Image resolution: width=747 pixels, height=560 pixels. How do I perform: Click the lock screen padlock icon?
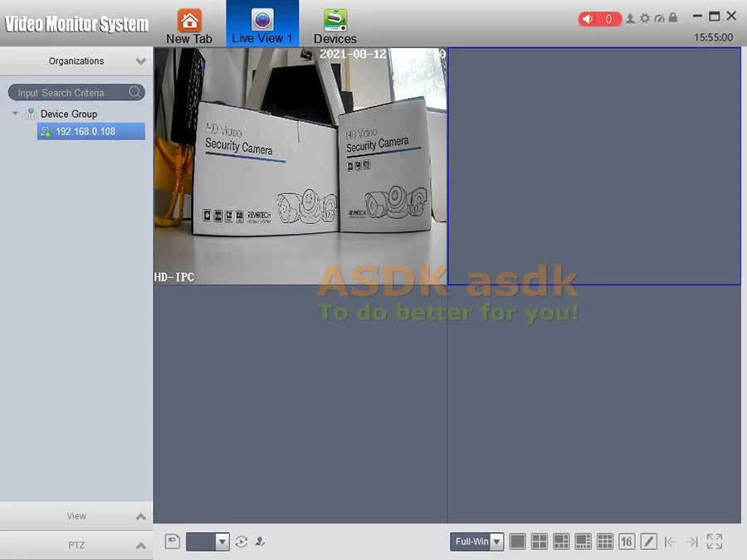click(x=672, y=18)
